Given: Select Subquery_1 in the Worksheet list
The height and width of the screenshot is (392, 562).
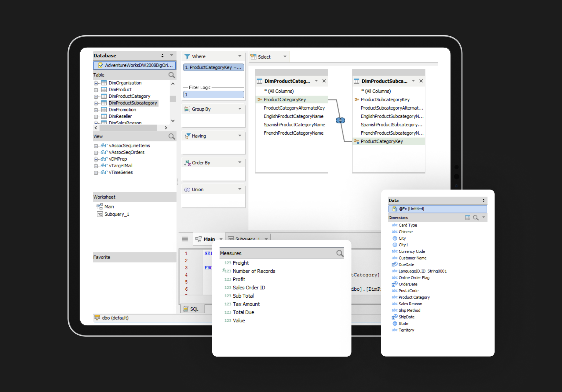Looking at the screenshot, I should (x=117, y=214).
